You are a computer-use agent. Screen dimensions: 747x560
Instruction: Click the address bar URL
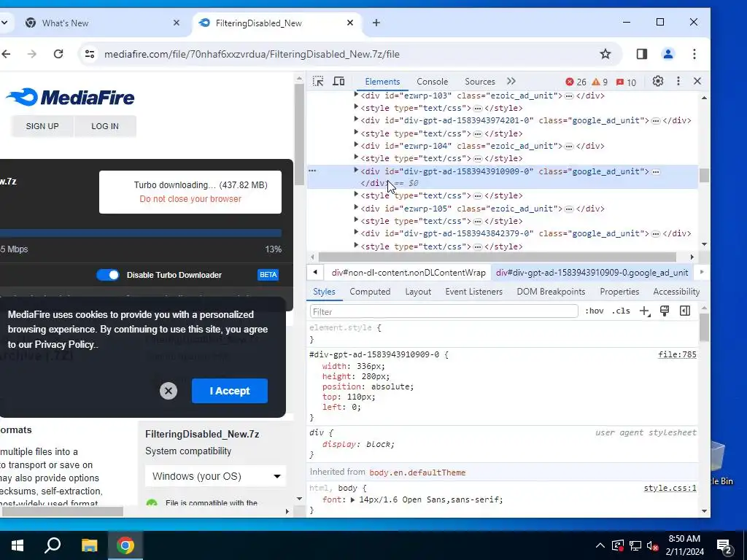click(x=252, y=54)
